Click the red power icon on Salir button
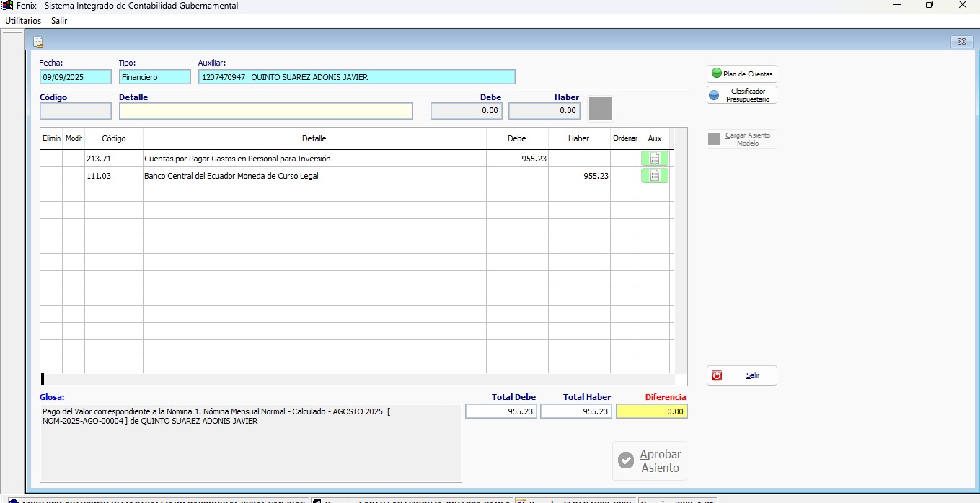 pyautogui.click(x=717, y=375)
